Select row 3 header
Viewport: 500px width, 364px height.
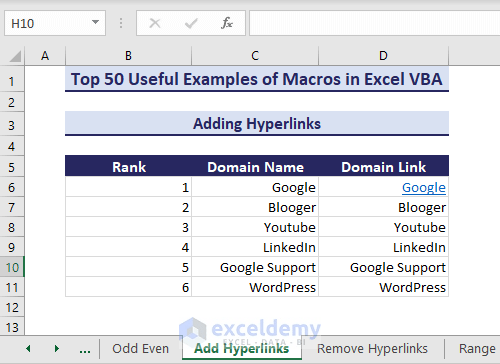coord(12,125)
